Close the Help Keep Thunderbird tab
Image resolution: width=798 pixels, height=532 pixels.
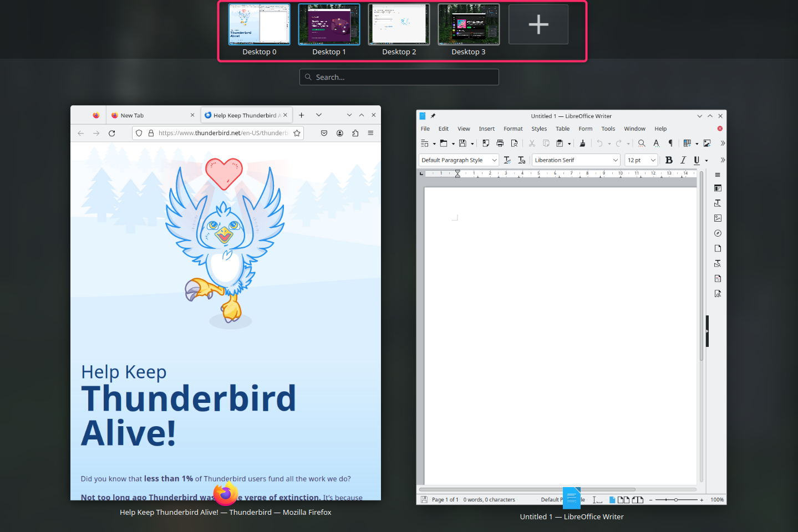[286, 115]
